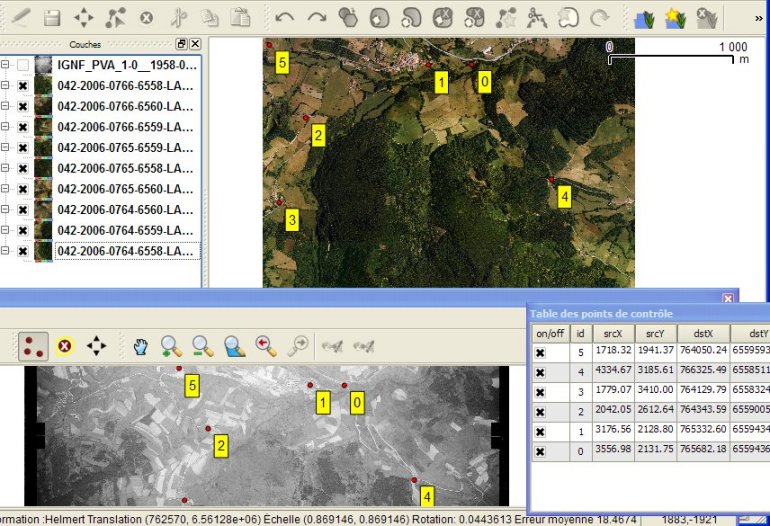
Task: Click the dstX column header
Action: [705, 333]
